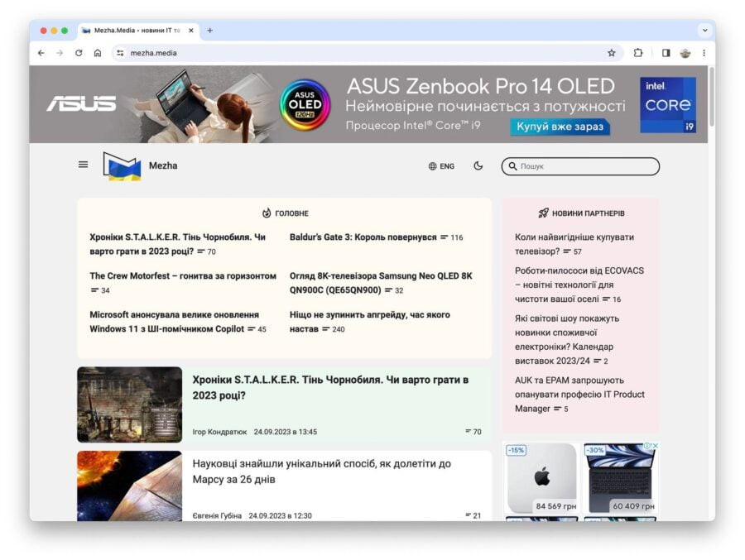Screen dimensions: 745x560
Task: Open the Chrome three-dot menu
Action: 704,53
